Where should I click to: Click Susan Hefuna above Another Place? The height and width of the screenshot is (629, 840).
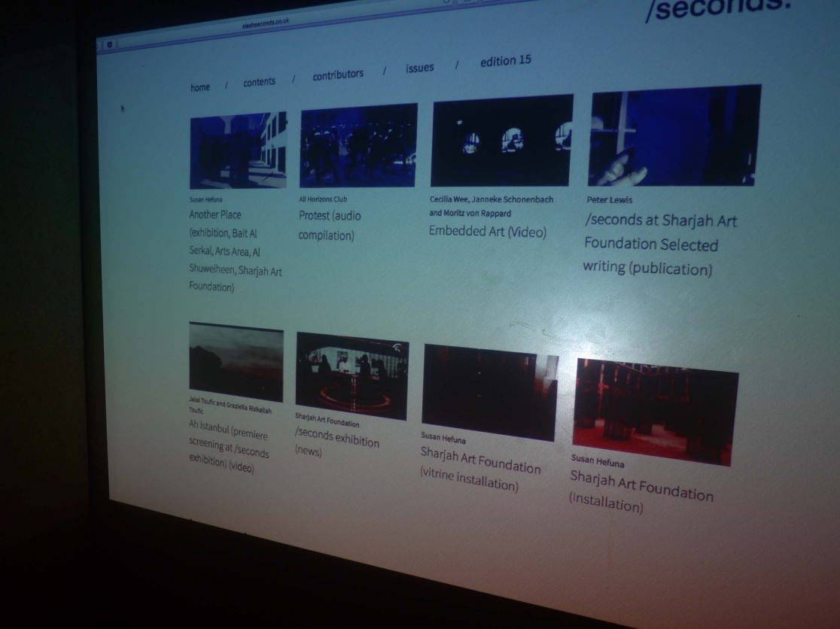click(x=205, y=199)
